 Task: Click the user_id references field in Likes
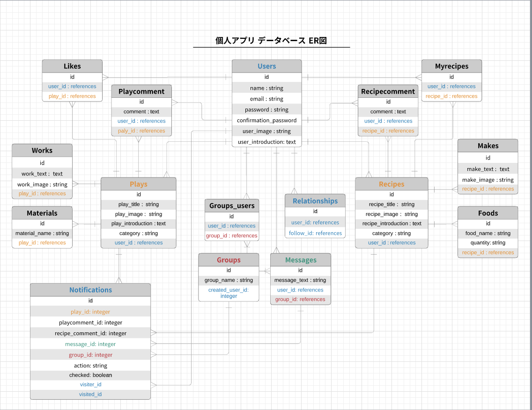click(x=72, y=86)
